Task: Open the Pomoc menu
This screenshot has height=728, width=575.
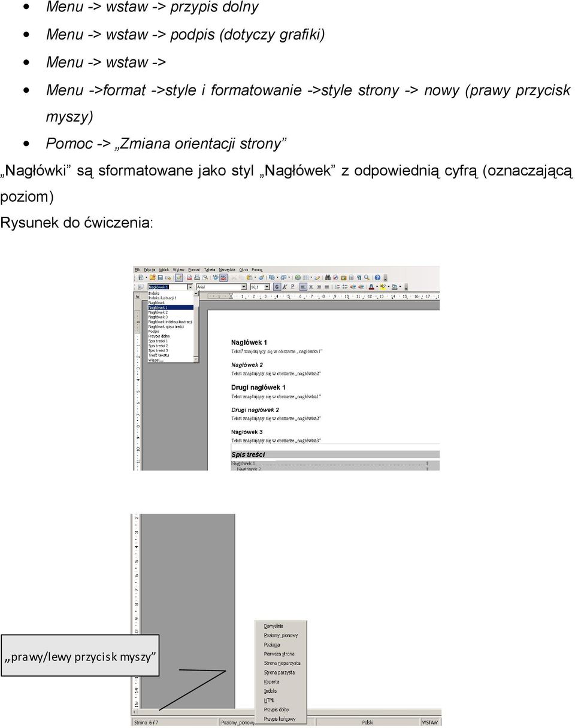Action: point(257,270)
